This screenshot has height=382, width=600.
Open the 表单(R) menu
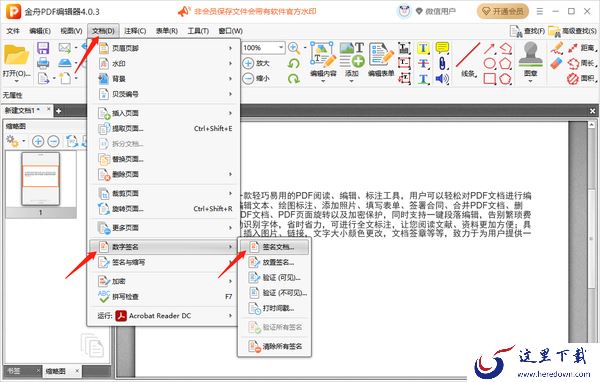(167, 31)
